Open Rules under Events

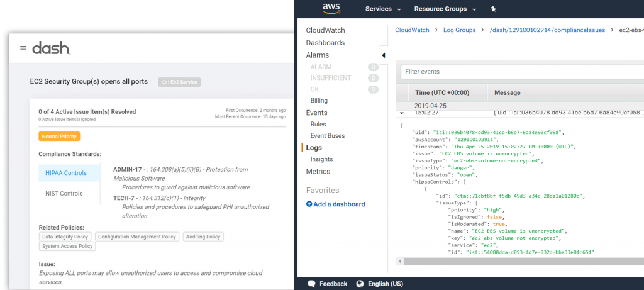coord(318,124)
